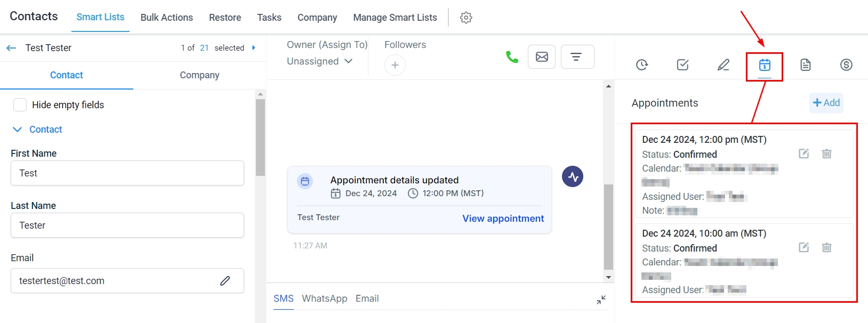Click the Add appointment button
868x323 pixels.
(826, 103)
